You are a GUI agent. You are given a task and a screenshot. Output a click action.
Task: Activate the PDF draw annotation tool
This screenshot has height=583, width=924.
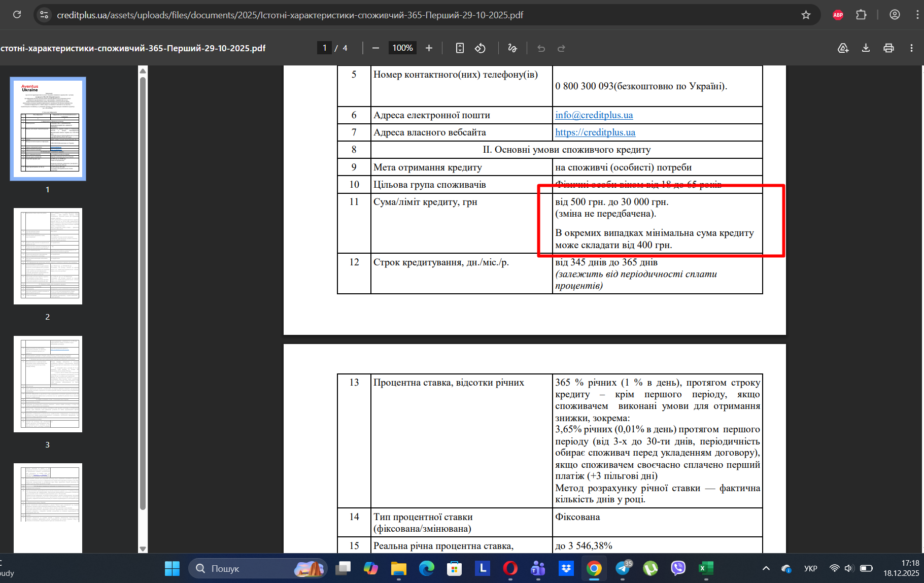(512, 48)
